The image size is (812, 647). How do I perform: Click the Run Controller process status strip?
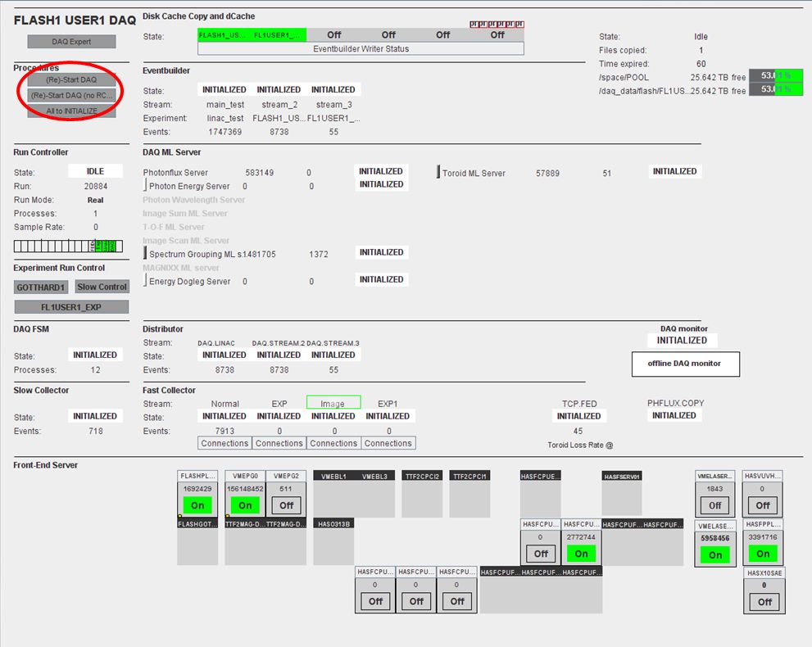click(68, 246)
